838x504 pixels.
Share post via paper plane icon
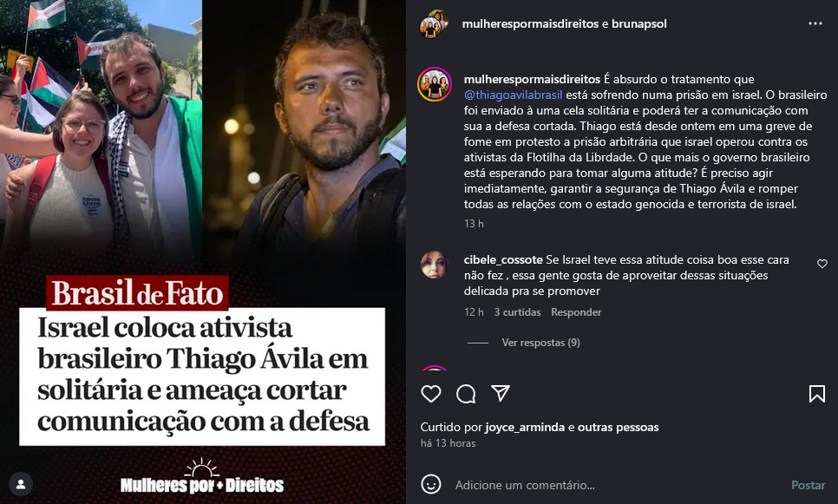point(501,393)
